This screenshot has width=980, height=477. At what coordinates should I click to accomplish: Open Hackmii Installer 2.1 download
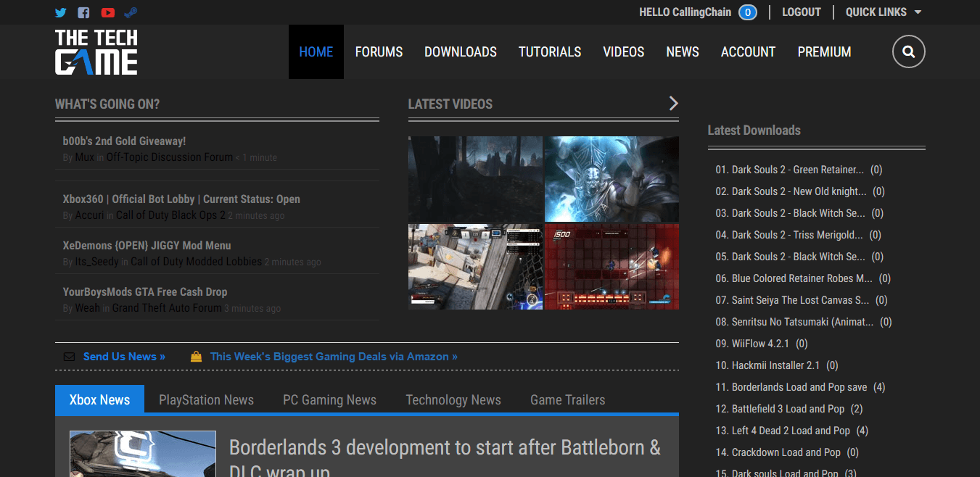tap(775, 365)
